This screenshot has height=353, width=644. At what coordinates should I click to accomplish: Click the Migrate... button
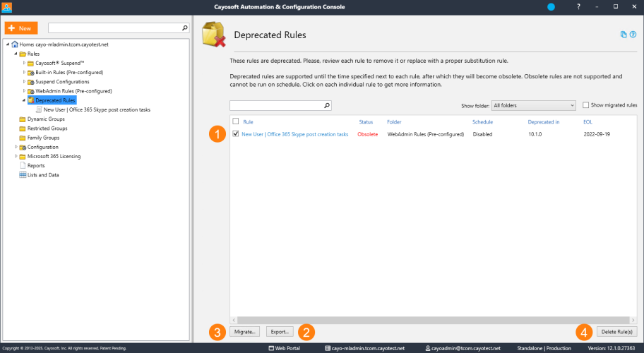[x=245, y=332]
